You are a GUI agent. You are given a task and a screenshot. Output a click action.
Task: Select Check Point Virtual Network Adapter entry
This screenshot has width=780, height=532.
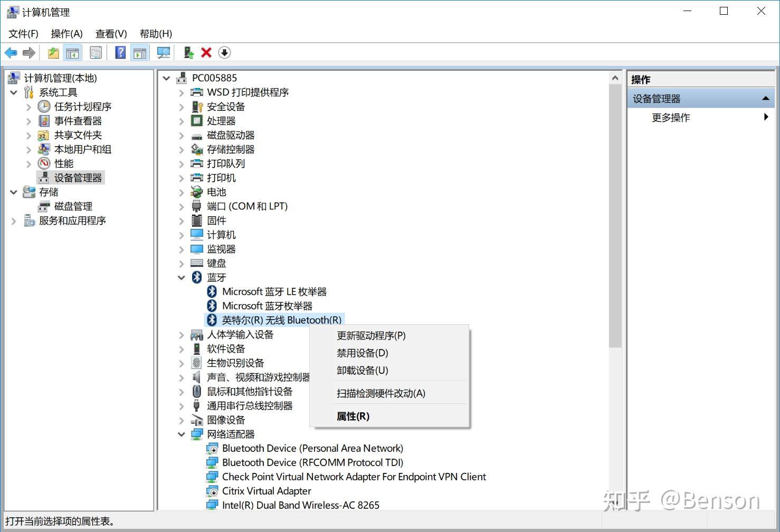[354, 477]
